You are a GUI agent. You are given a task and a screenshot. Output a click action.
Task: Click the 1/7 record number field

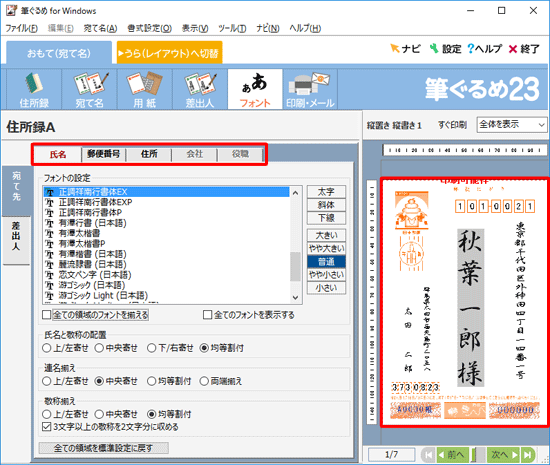[x=391, y=455]
